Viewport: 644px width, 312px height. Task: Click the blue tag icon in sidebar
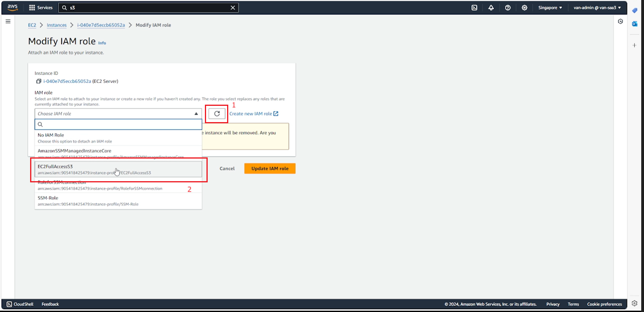(x=634, y=10)
